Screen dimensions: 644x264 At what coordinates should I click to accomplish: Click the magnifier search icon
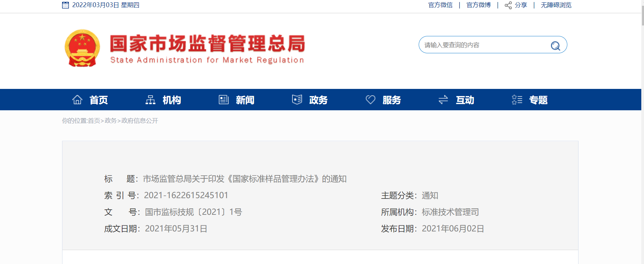555,45
